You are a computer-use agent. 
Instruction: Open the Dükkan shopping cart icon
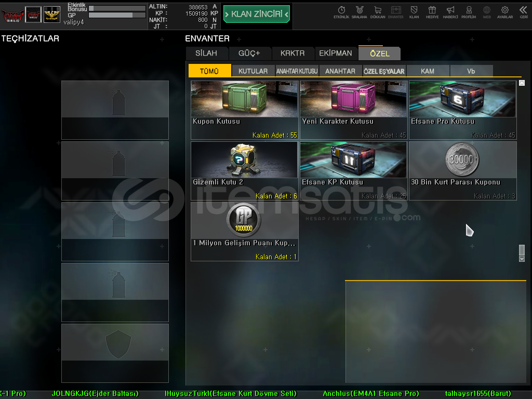(x=378, y=12)
